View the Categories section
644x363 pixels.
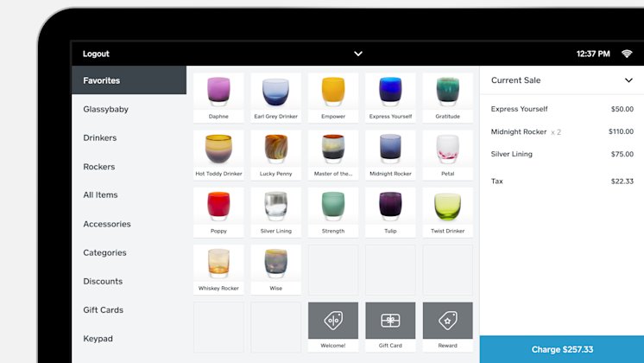coord(129,252)
